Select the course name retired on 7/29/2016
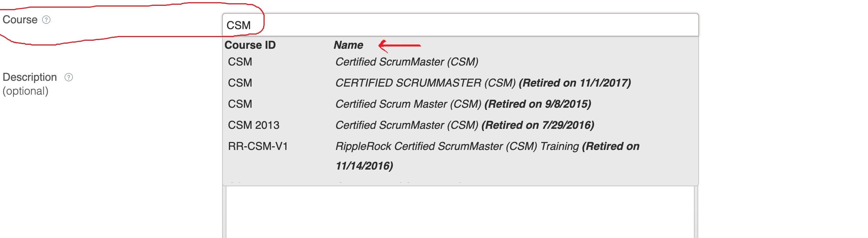The width and height of the screenshot is (868, 238). 465,125
